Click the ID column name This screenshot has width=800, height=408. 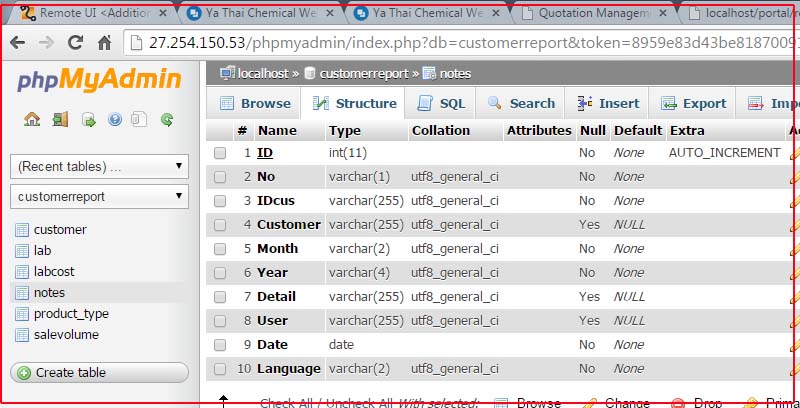[265, 152]
